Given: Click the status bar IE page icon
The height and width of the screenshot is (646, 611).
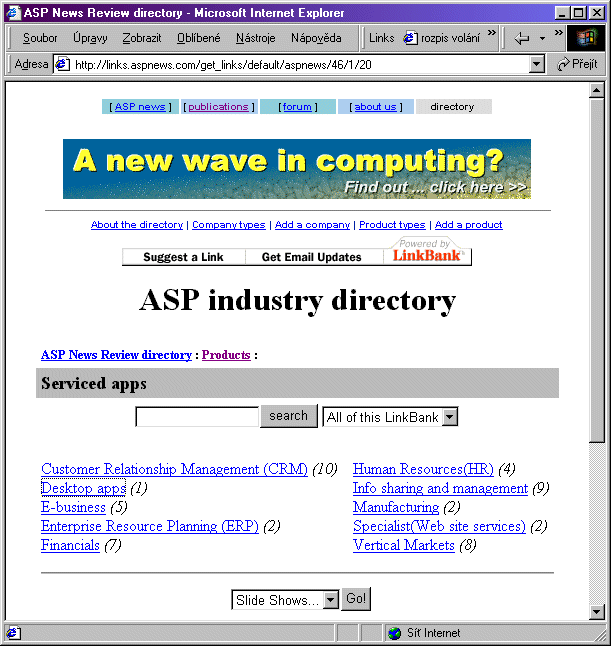Looking at the screenshot, I should pyautogui.click(x=12, y=633).
